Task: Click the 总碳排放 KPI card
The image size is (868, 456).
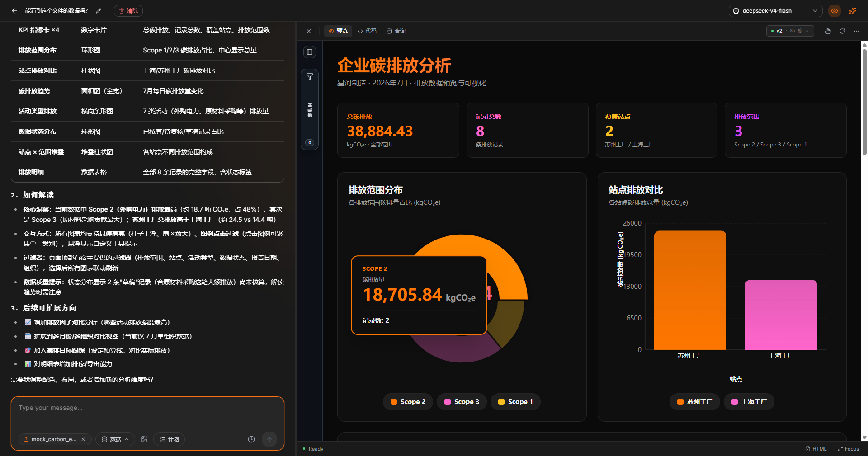Action: point(398,130)
